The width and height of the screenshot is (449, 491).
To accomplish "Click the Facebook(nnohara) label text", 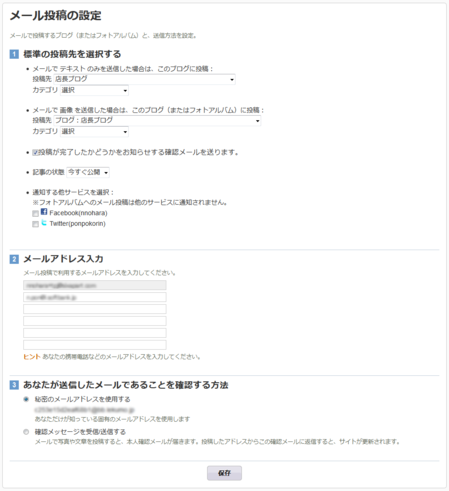I will 78,213.
